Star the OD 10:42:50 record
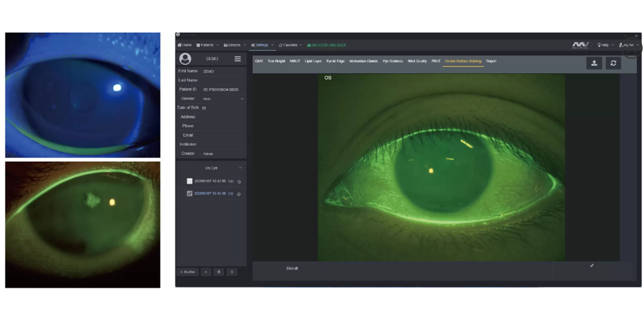644x322 pixels. [239, 182]
